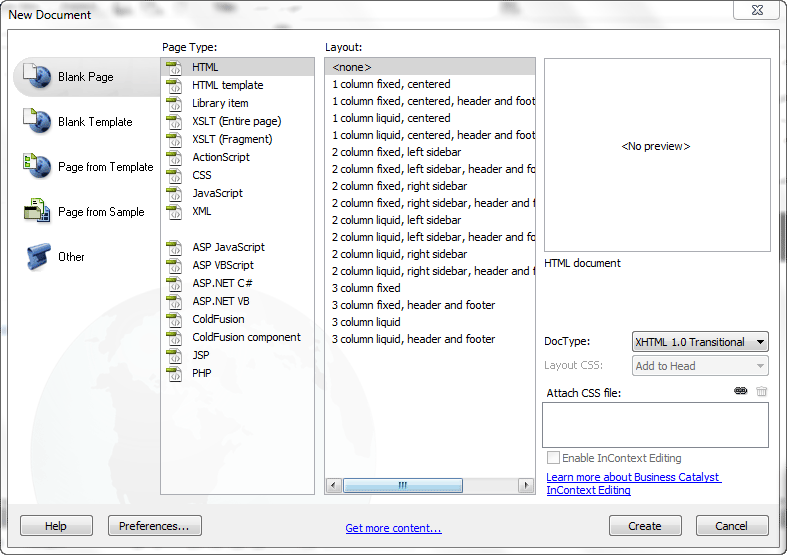Image resolution: width=787 pixels, height=555 pixels.
Task: Click the ASP.NET C# file icon
Action: 174,284
